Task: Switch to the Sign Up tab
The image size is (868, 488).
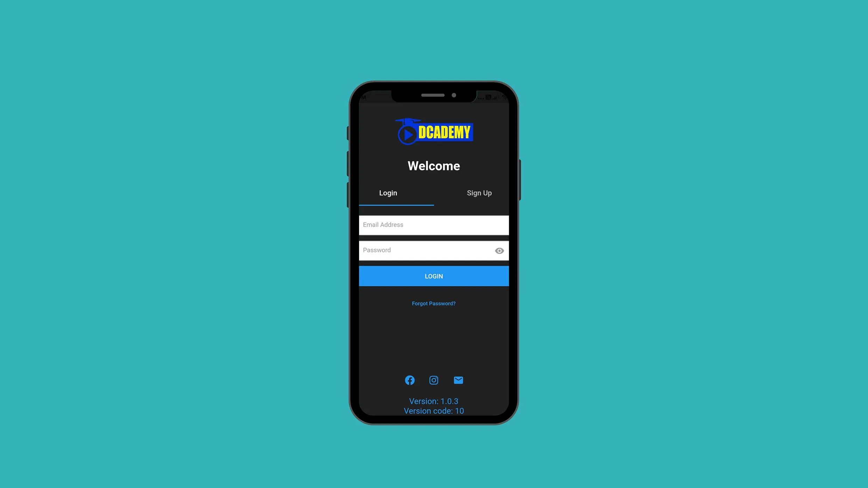Action: point(479,193)
